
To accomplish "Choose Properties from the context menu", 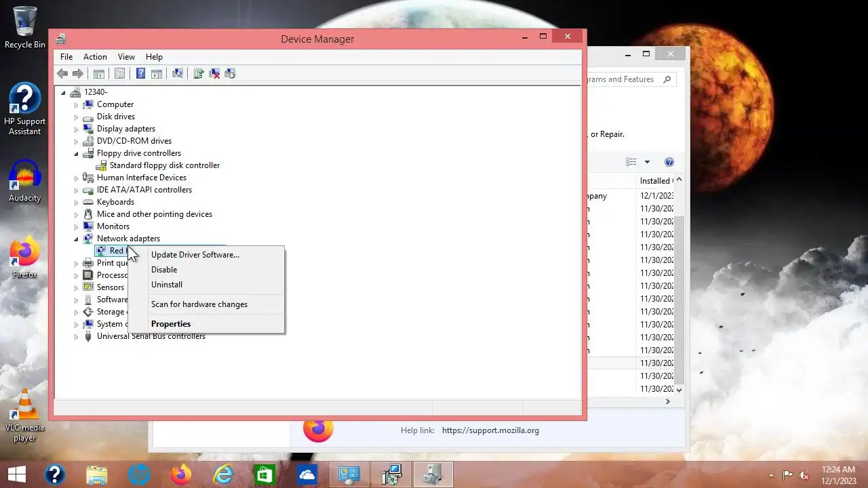I will click(206, 324).
